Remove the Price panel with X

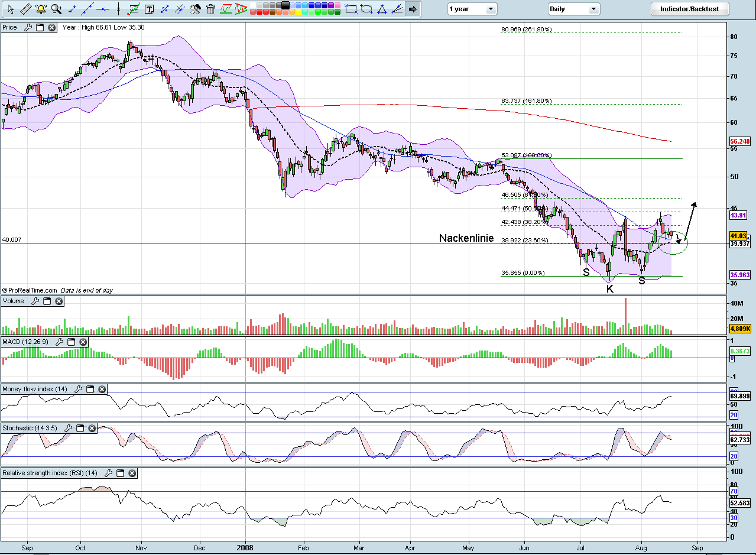coord(51,27)
